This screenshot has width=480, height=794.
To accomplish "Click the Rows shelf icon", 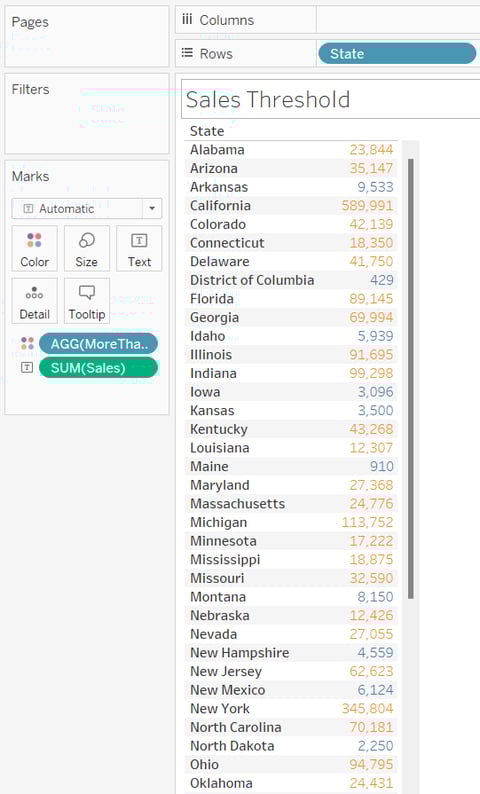I will pos(187,53).
